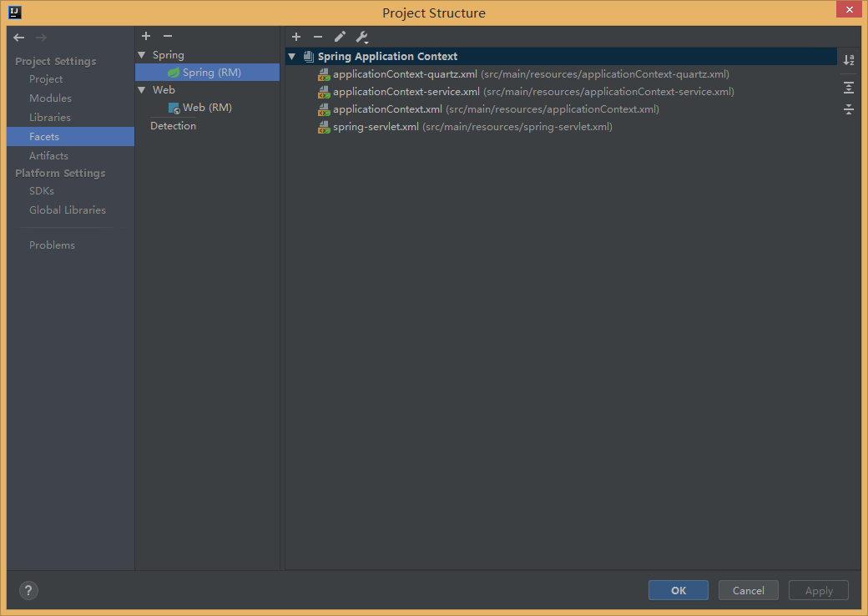
Task: Open the Artifacts settings page
Action: 48,155
